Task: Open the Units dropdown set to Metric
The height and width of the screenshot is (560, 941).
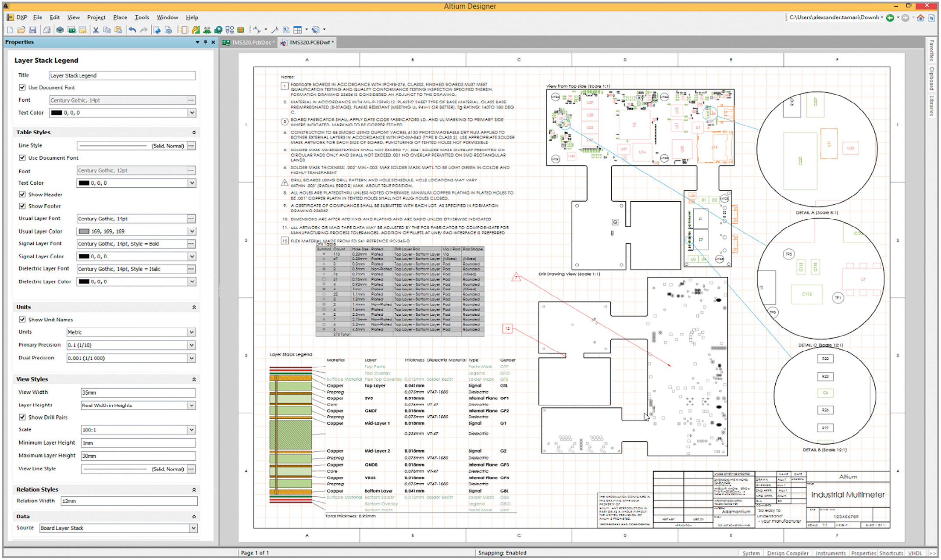Action: [x=192, y=332]
